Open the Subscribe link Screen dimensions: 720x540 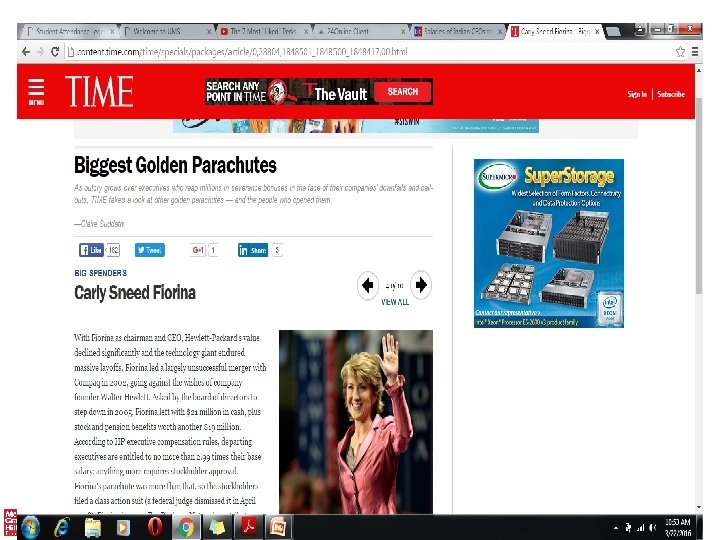(670, 94)
